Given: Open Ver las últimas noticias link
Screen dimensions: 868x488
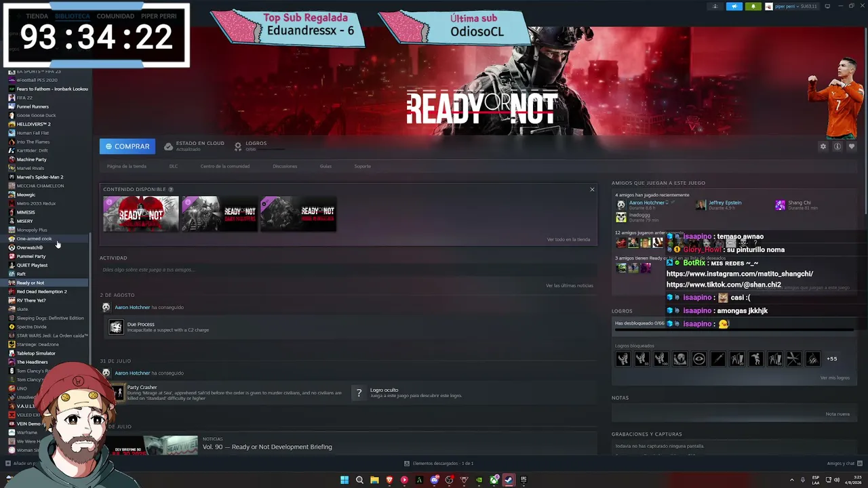Looking at the screenshot, I should pos(570,285).
